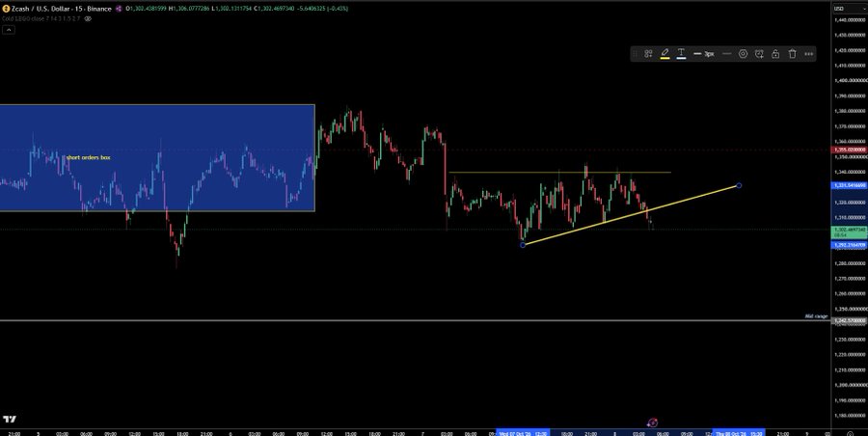This screenshot has height=436, width=868.
Task: Open templates icon in drawing toolbar
Action: click(x=648, y=54)
